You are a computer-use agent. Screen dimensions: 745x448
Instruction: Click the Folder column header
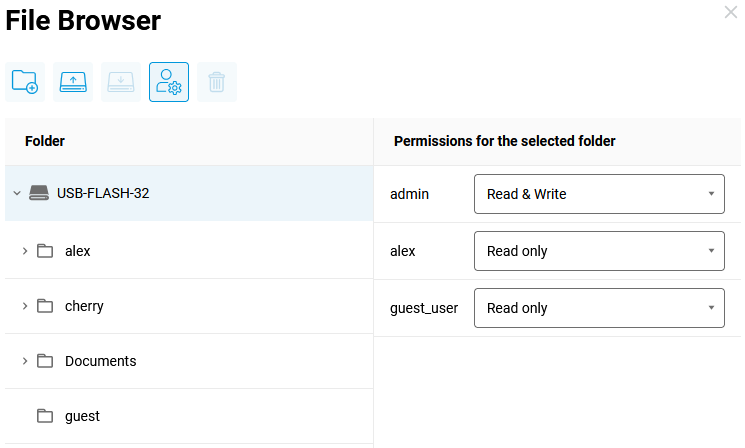tap(45, 141)
